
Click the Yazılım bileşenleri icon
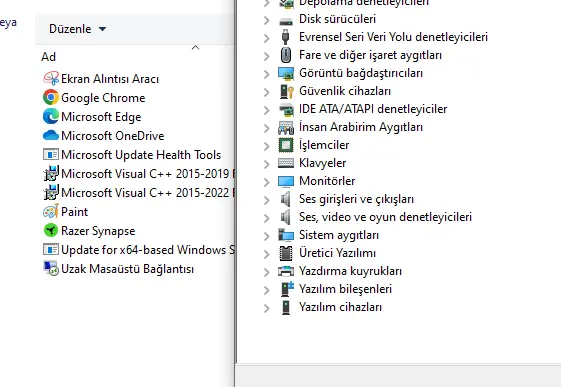(287, 289)
